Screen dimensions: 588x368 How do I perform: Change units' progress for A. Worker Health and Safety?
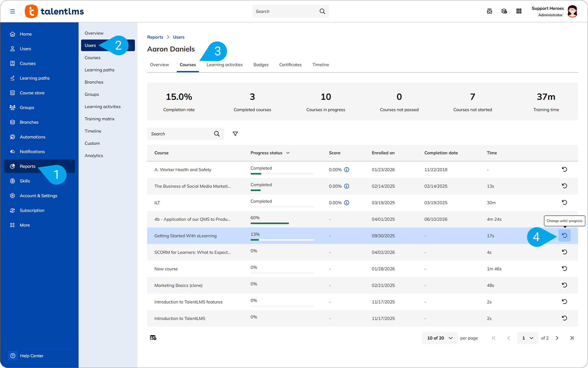565,169
